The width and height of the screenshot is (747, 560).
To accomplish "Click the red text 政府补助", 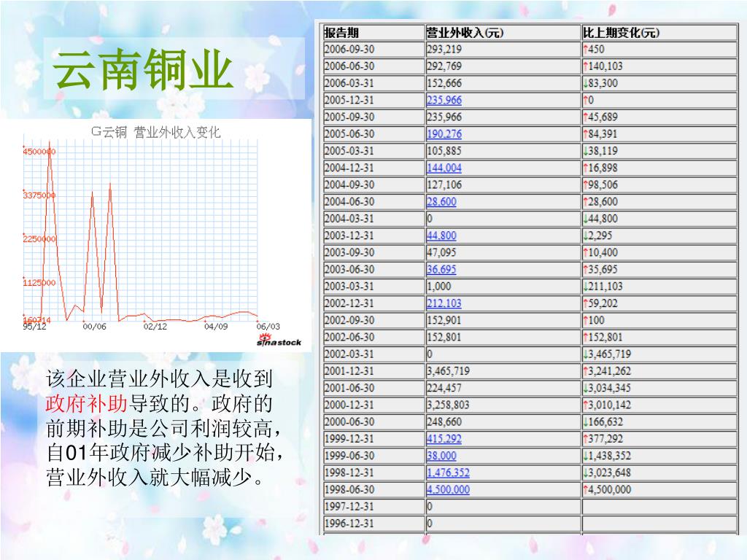I will pyautogui.click(x=87, y=404).
